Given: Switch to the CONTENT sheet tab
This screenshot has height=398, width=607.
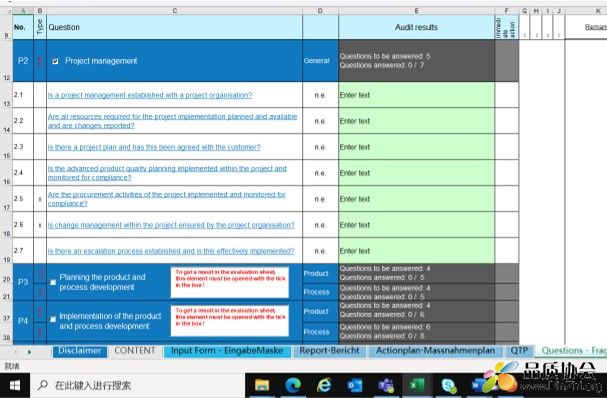Looking at the screenshot, I should point(135,351).
